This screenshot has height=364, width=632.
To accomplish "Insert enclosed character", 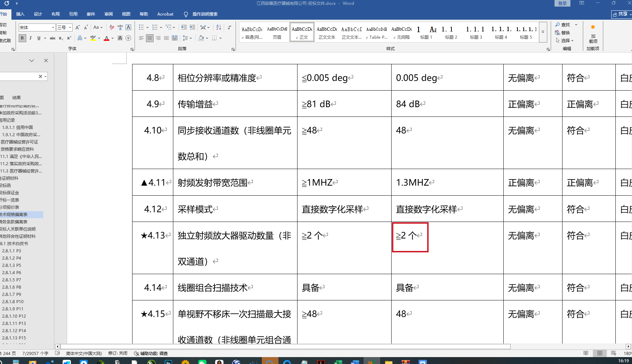I will click(x=128, y=38).
